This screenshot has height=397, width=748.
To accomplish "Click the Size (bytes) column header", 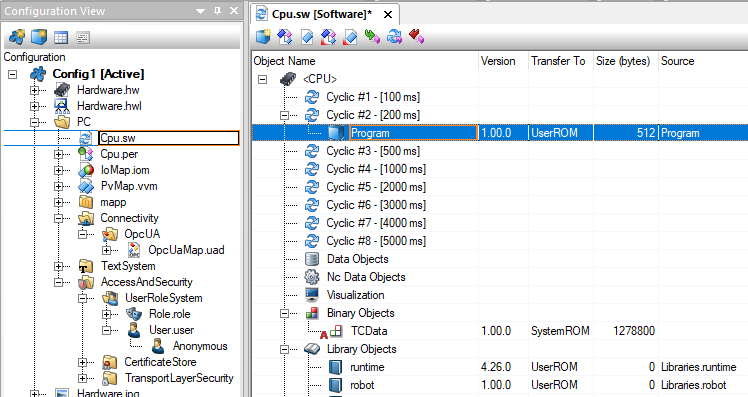I will (625, 61).
